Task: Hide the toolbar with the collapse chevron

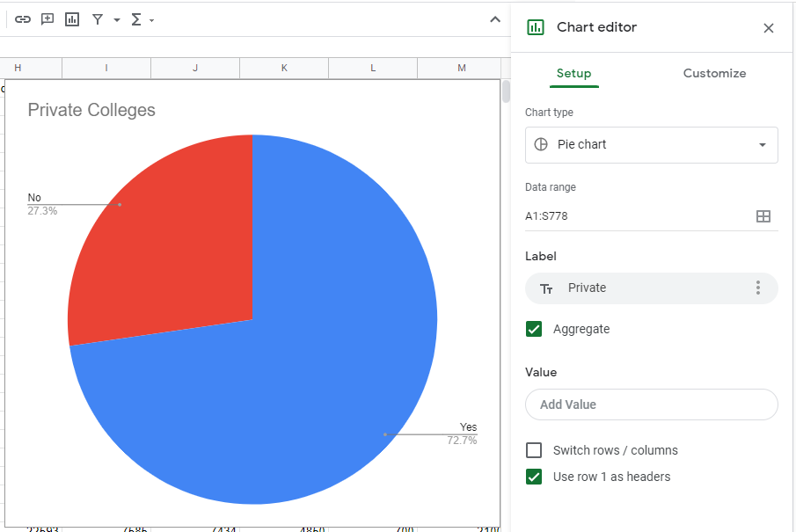Action: tap(495, 19)
